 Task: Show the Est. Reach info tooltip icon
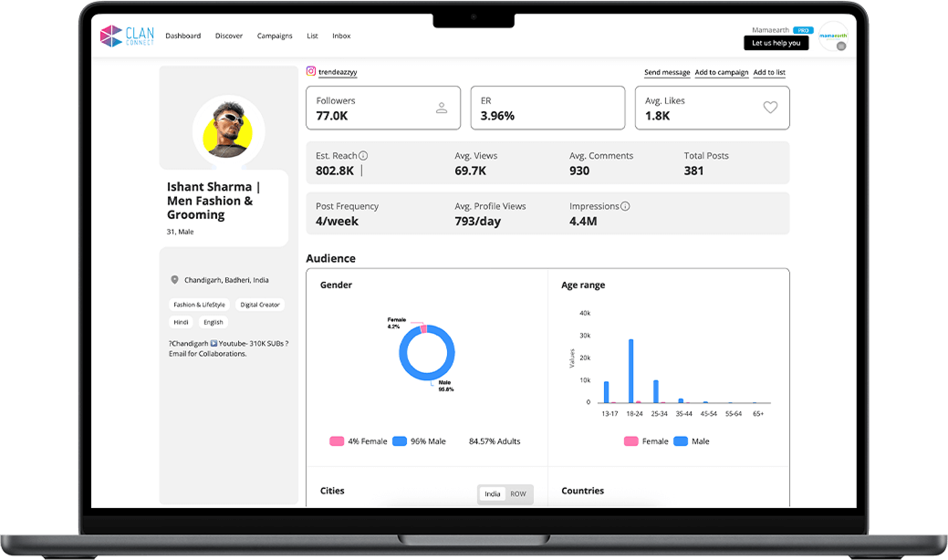point(363,156)
